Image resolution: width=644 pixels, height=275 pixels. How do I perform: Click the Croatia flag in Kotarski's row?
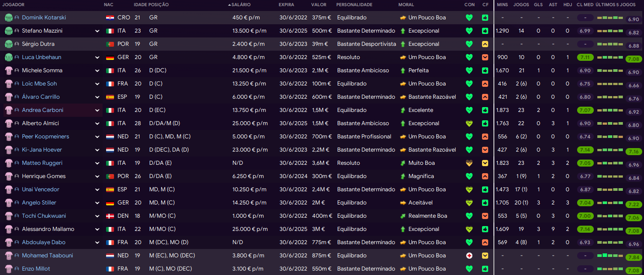[110, 18]
